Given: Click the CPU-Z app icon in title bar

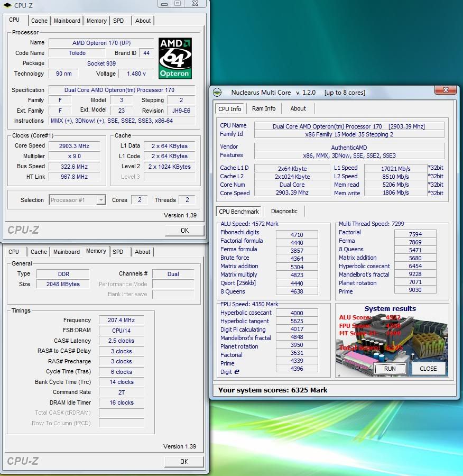Looking at the screenshot, I should [x=7, y=5].
